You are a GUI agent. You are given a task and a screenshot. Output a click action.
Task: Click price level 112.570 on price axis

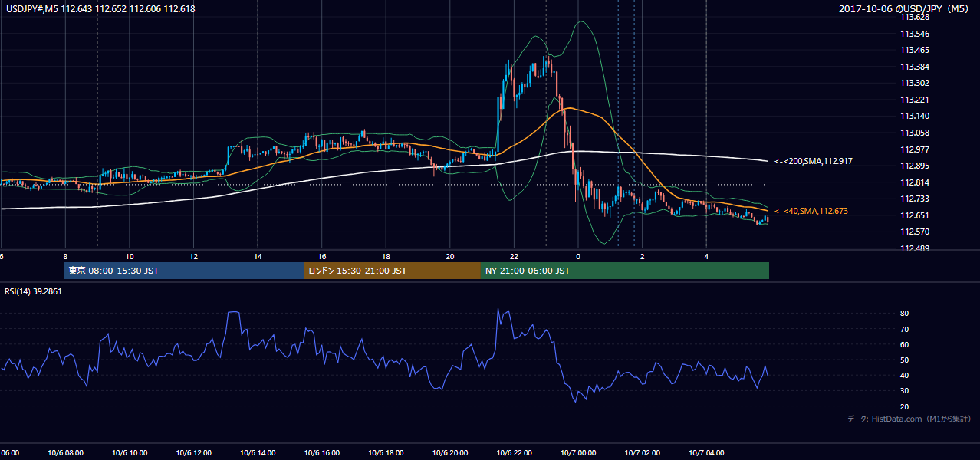[915, 232]
